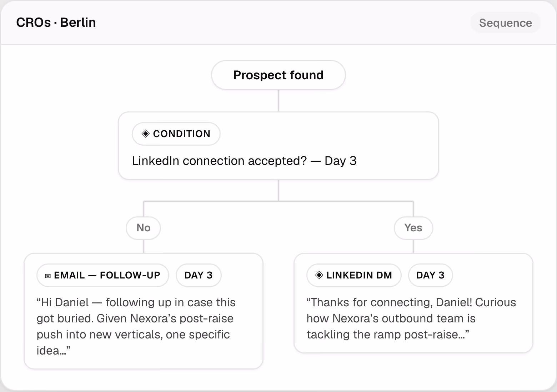Viewport: 557px width, 392px height.
Task: Select the Prospect found start node
Action: (x=278, y=75)
